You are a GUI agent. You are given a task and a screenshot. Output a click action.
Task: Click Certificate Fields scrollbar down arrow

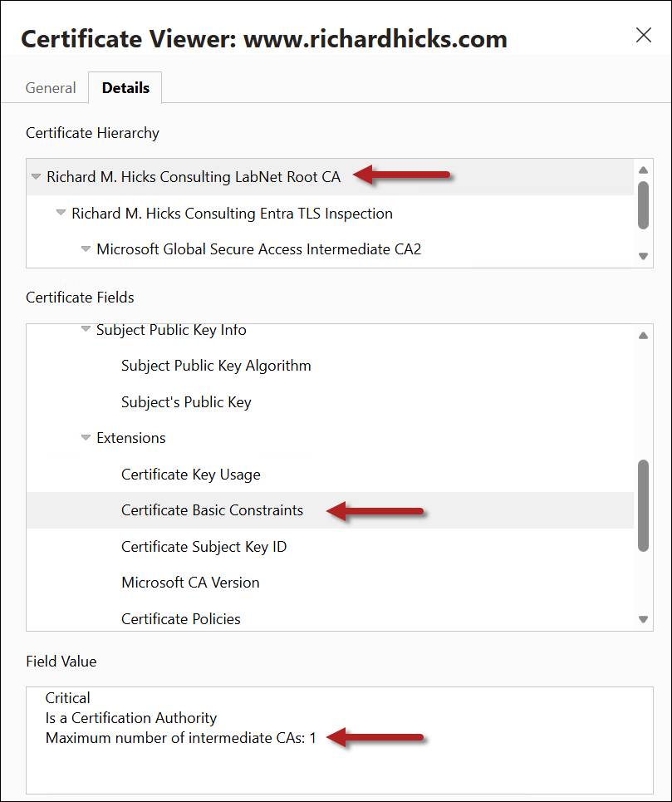[644, 619]
